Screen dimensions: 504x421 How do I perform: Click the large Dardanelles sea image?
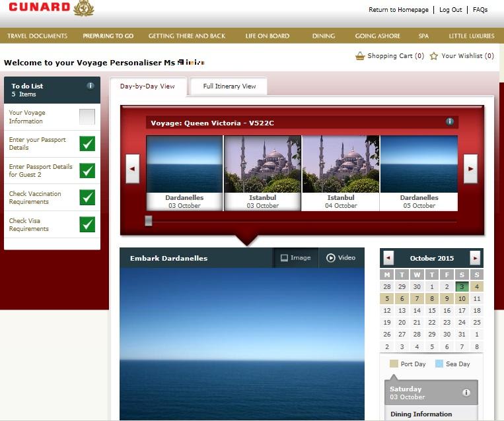point(242,344)
